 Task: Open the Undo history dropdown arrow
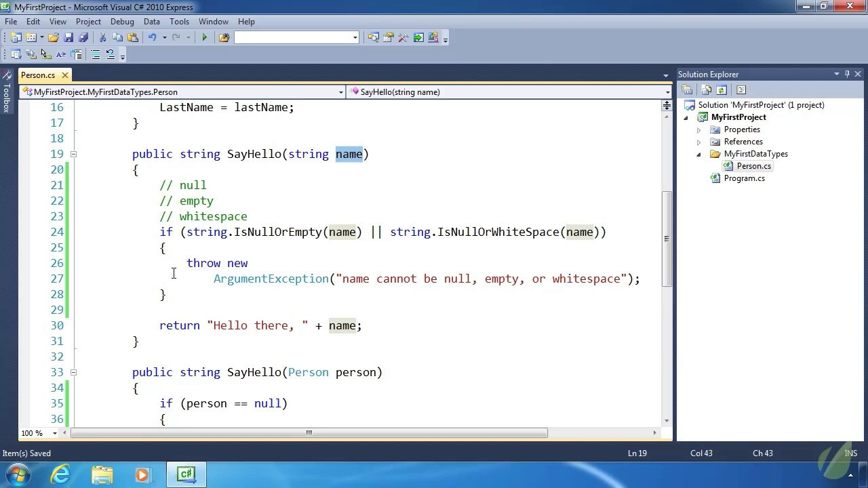tap(164, 38)
